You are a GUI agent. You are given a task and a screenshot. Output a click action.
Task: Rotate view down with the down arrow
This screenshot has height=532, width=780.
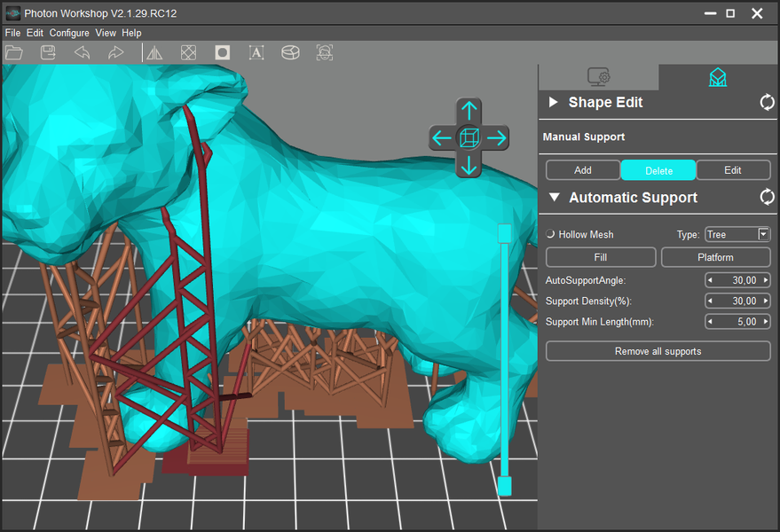pos(469,165)
